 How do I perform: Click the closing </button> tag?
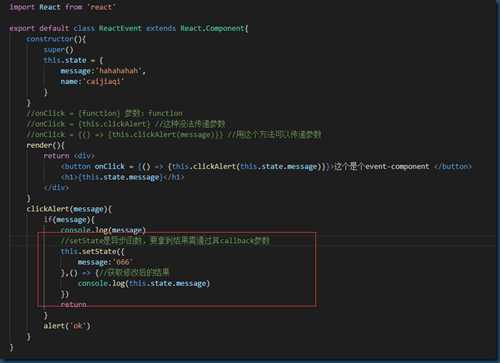coord(453,166)
